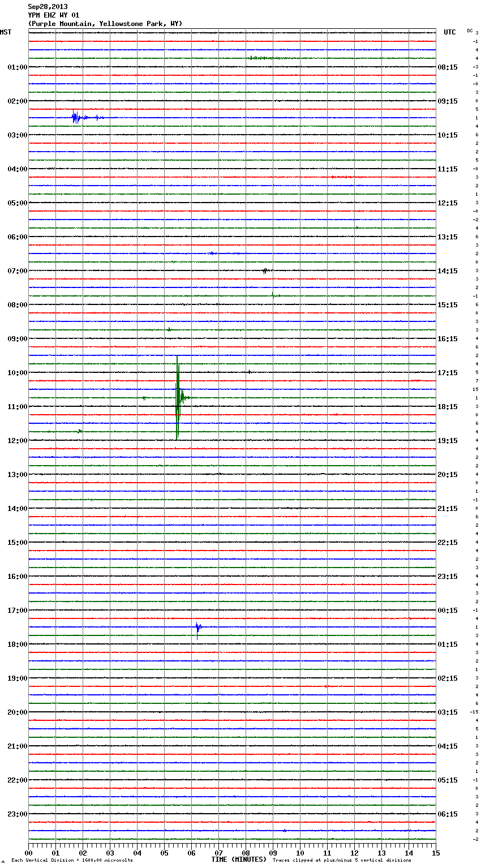Click the 21:15 UTC time label
Image resolution: width=481 pixels, height=868 pixels.
click(x=448, y=509)
